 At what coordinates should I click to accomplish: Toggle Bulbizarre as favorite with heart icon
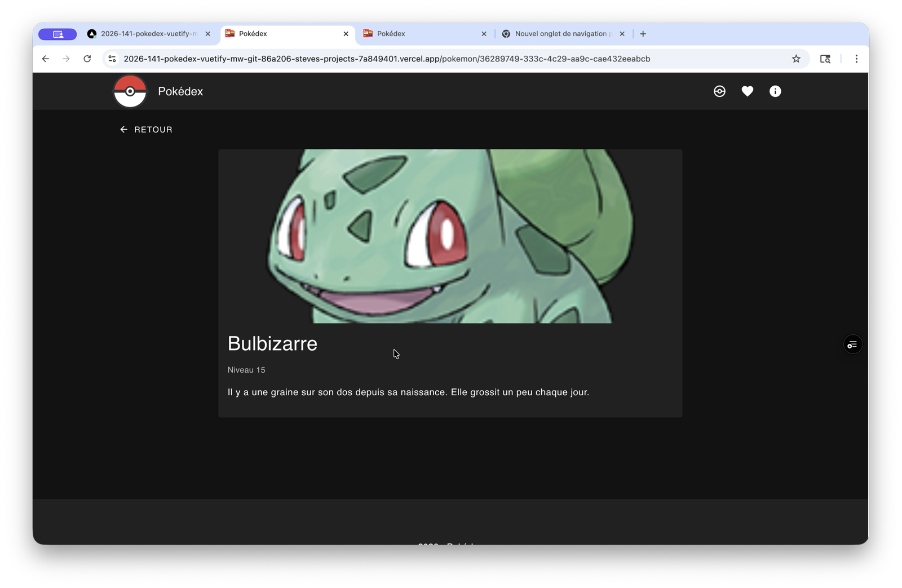tap(747, 91)
